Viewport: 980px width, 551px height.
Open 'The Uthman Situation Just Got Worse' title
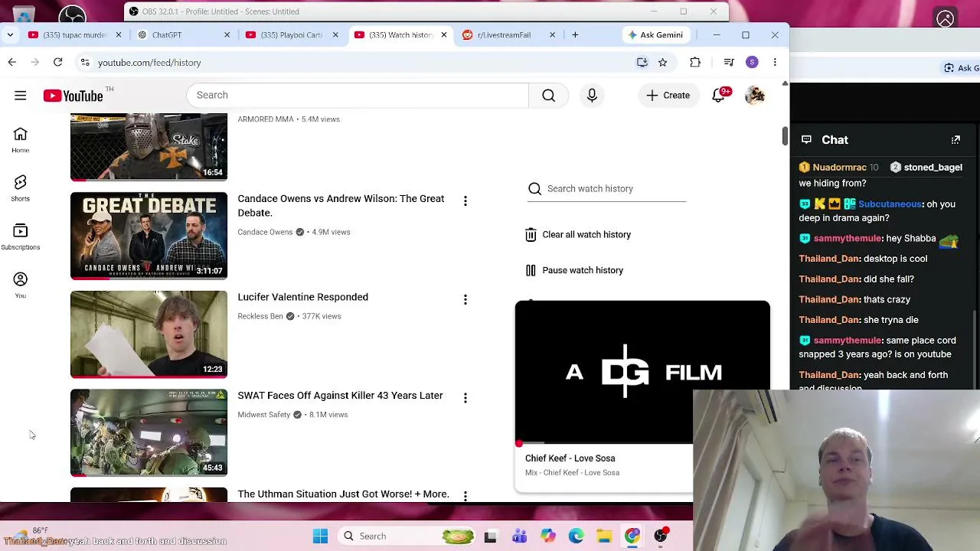point(343,494)
